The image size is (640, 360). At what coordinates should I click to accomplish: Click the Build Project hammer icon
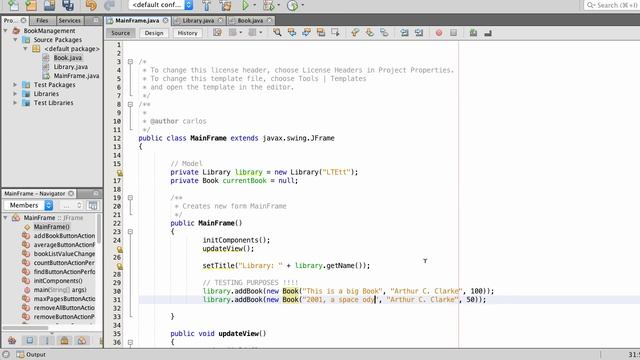207,5
